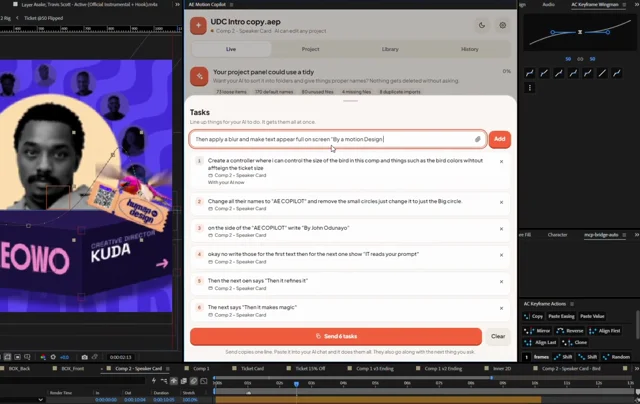Remove task 2 about AE COPILOT names

point(501,202)
